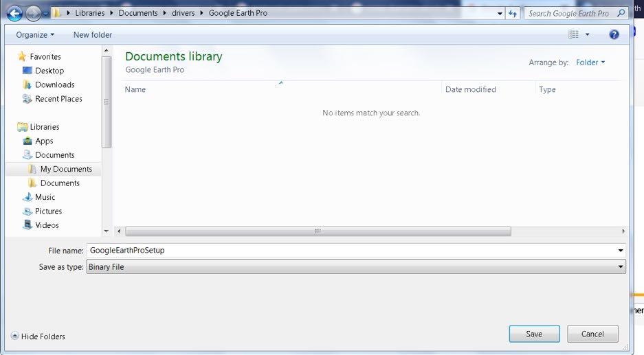Select drivers in the address breadcrumb
644x355 pixels.
point(184,13)
